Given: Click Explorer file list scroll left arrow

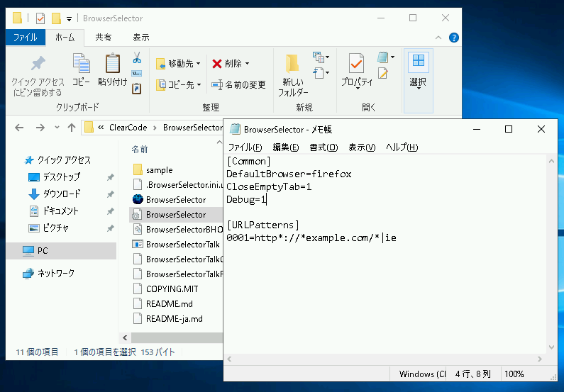Looking at the screenshot, I should click(x=125, y=337).
